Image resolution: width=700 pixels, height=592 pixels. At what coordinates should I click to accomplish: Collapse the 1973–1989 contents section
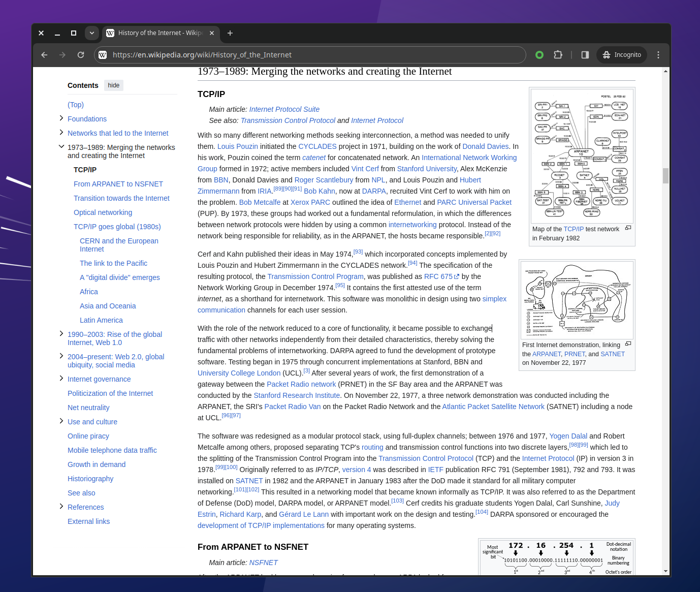61,147
